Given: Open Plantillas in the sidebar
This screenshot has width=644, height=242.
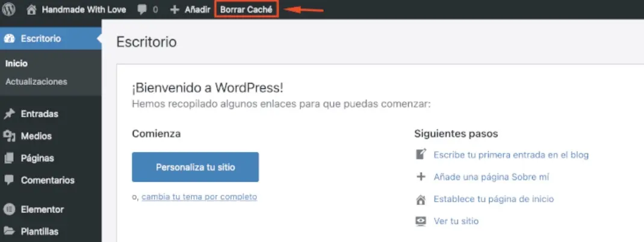Looking at the screenshot, I should tap(40, 231).
